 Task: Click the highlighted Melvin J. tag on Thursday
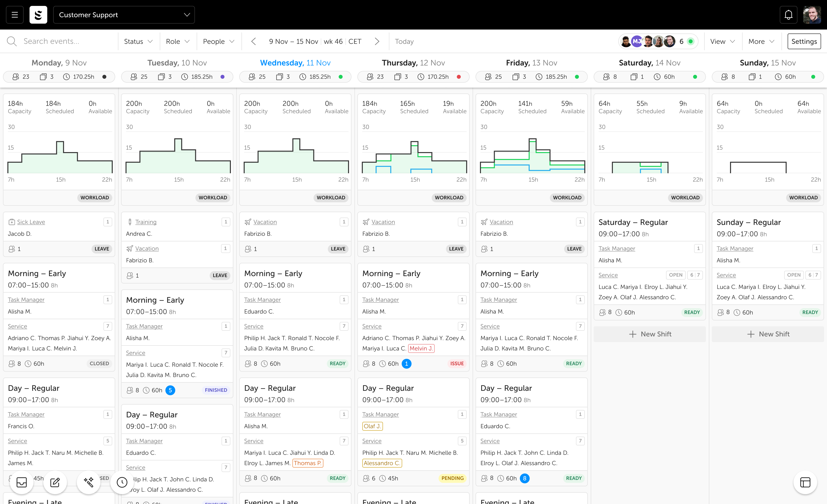[421, 348]
